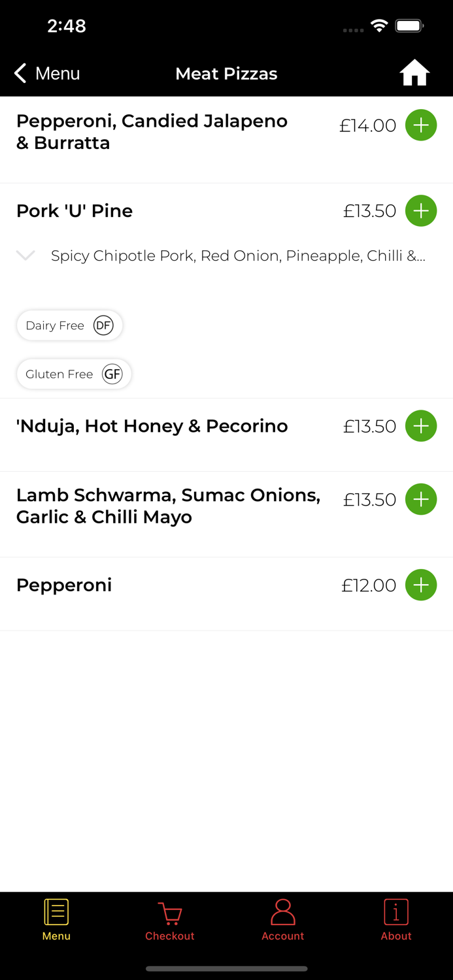
Task: Tap the back chevron next to Menu
Action: [x=20, y=73]
